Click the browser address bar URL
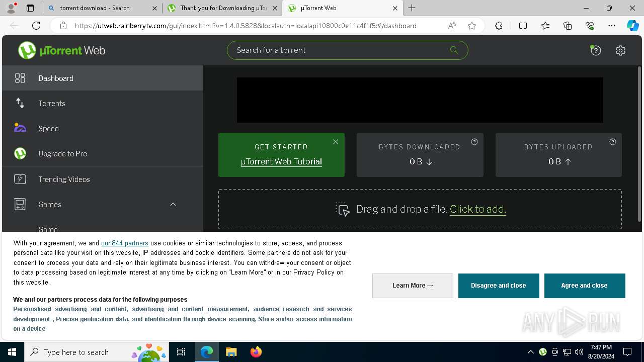 [x=246, y=26]
